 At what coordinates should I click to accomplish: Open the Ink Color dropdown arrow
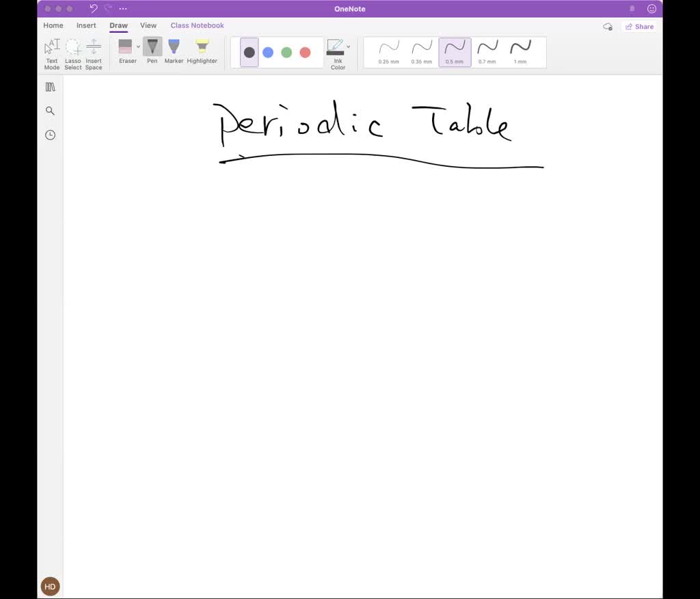349,46
